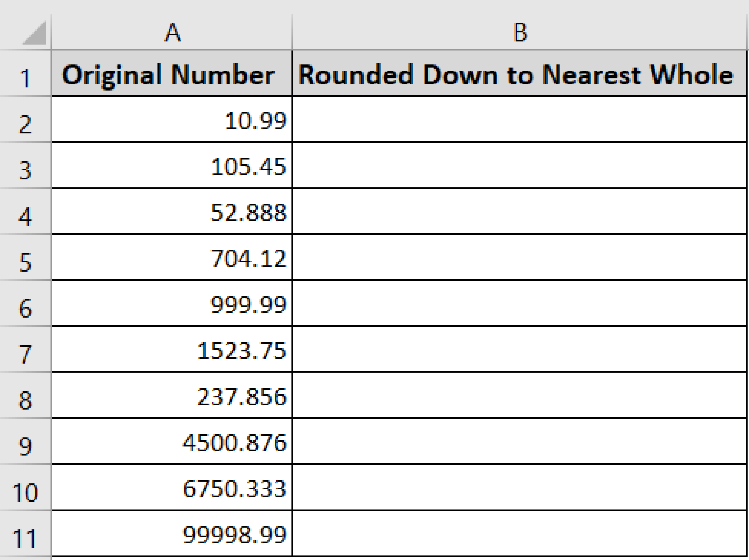Select cell containing 105.45

[172, 166]
